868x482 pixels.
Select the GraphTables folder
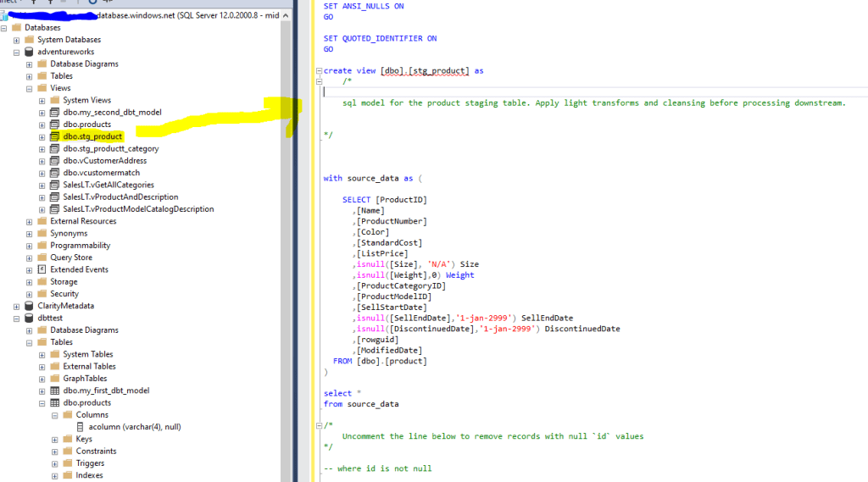coord(85,379)
